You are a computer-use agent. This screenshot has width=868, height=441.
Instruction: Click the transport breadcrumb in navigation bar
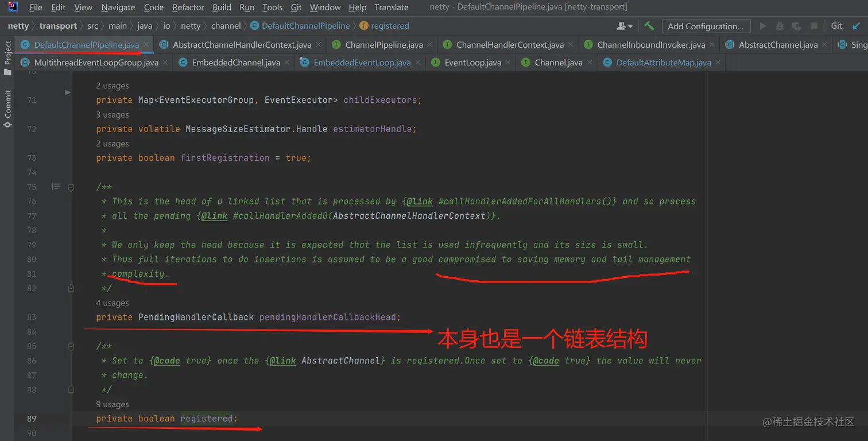coord(58,26)
